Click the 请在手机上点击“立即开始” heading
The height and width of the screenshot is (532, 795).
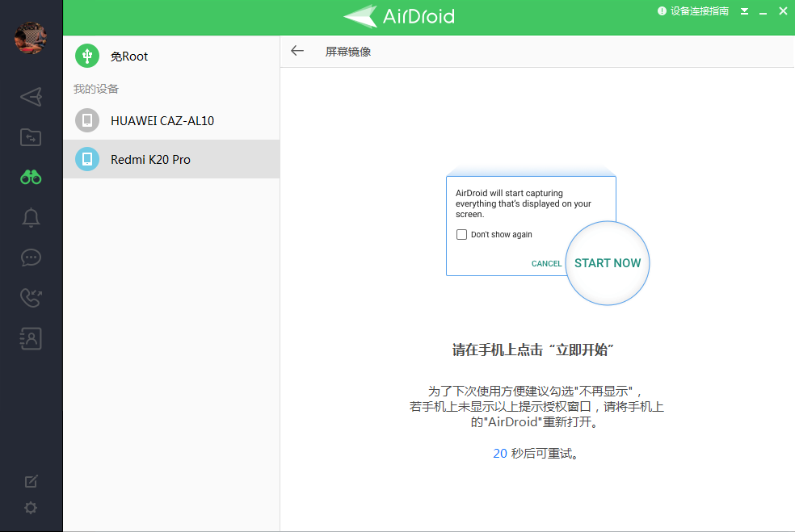click(x=532, y=350)
